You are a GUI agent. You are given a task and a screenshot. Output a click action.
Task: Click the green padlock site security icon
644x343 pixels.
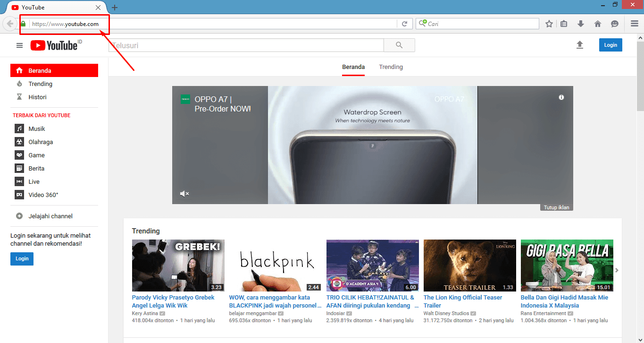[x=23, y=24]
